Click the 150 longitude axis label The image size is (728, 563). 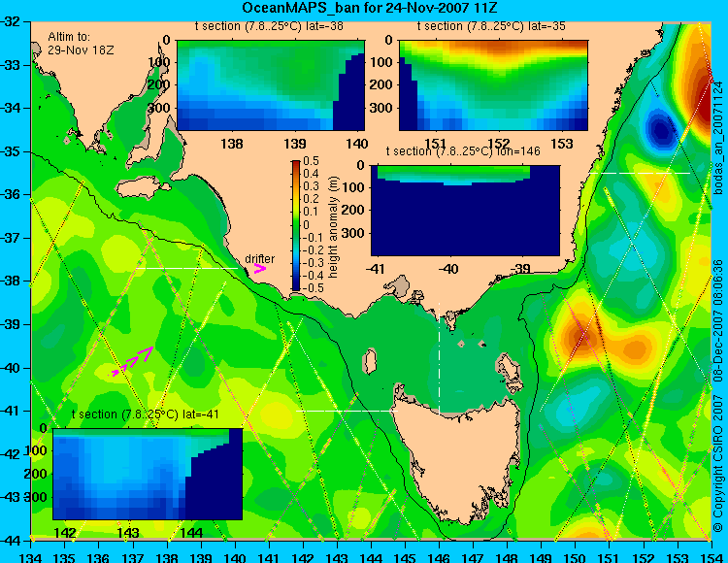(x=576, y=557)
